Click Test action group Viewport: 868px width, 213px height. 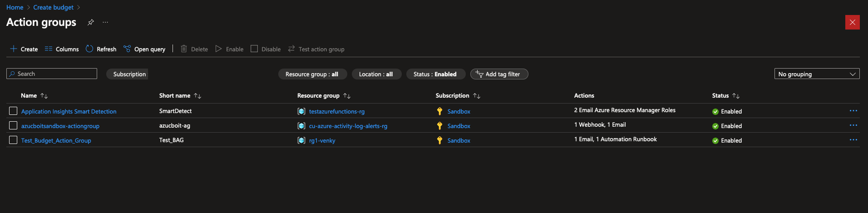tap(316, 49)
